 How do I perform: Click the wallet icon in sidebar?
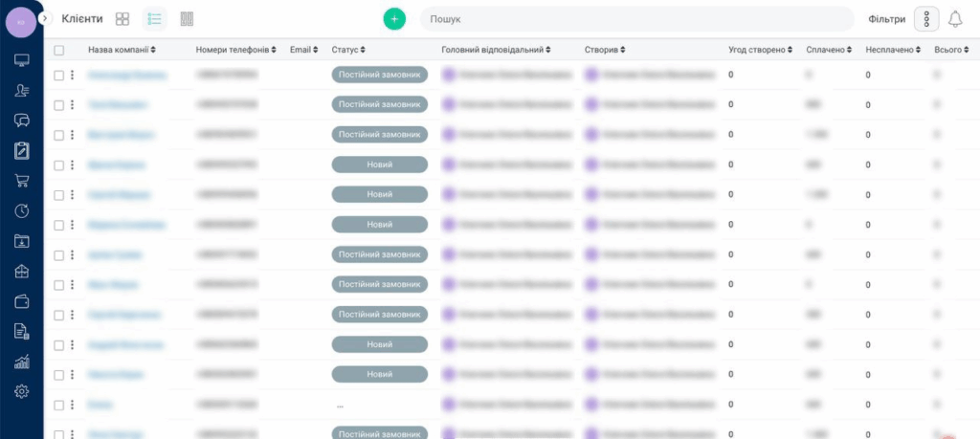tap(21, 301)
